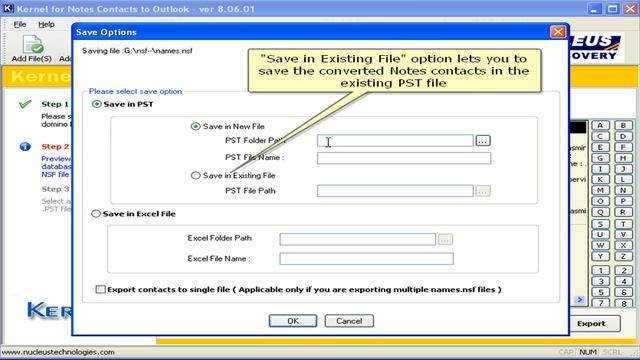Filter contacts by letter A
640x360 pixels.
[x=600, y=125]
